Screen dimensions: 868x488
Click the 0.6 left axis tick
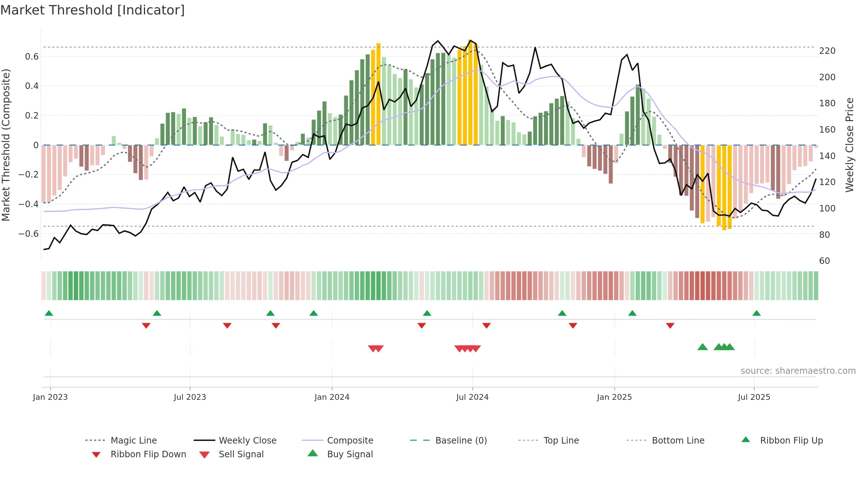[32, 57]
